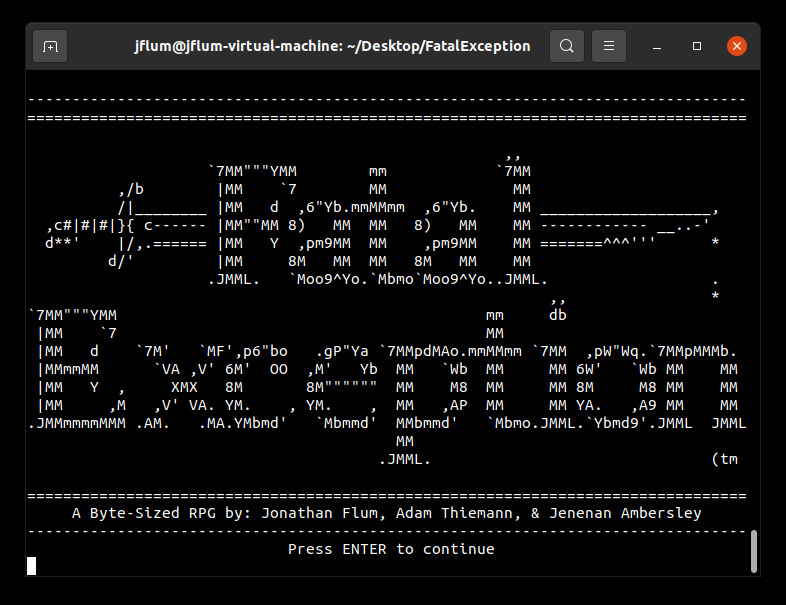Image resolution: width=786 pixels, height=605 pixels.
Task: Click the search magnifier icon
Action: click(x=567, y=46)
